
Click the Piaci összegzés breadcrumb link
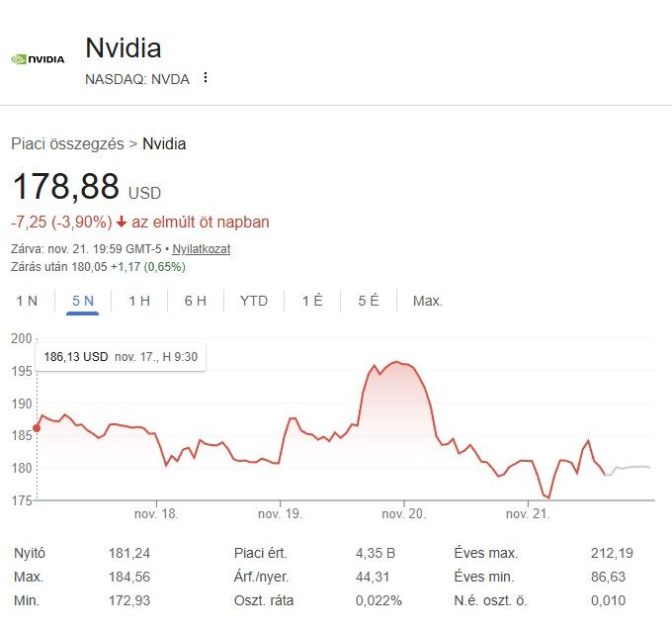coord(68,143)
